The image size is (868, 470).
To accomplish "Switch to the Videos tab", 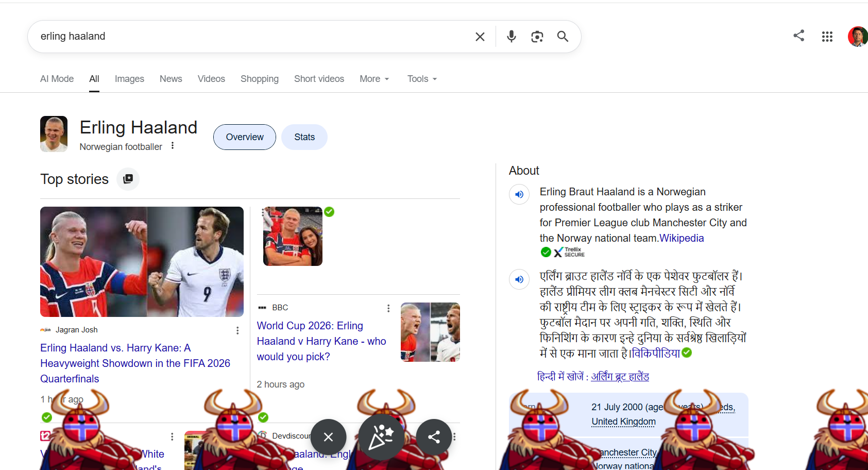I will tap(211, 79).
